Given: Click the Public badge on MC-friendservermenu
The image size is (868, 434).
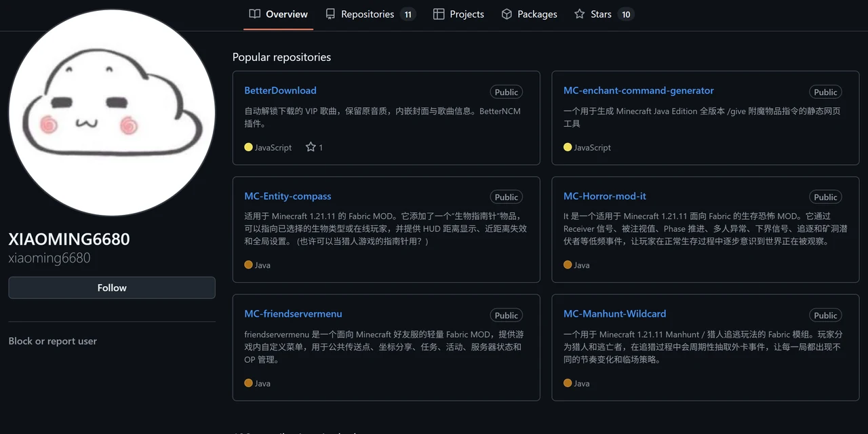Looking at the screenshot, I should (x=507, y=315).
